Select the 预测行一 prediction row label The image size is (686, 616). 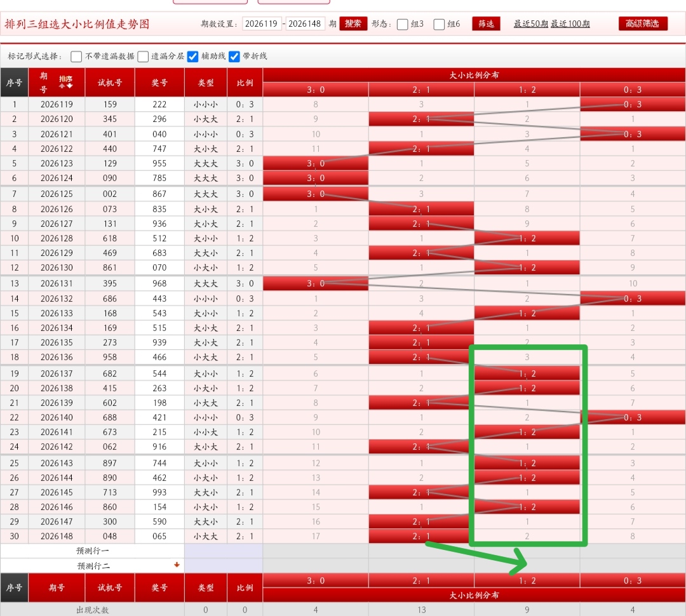(92, 551)
